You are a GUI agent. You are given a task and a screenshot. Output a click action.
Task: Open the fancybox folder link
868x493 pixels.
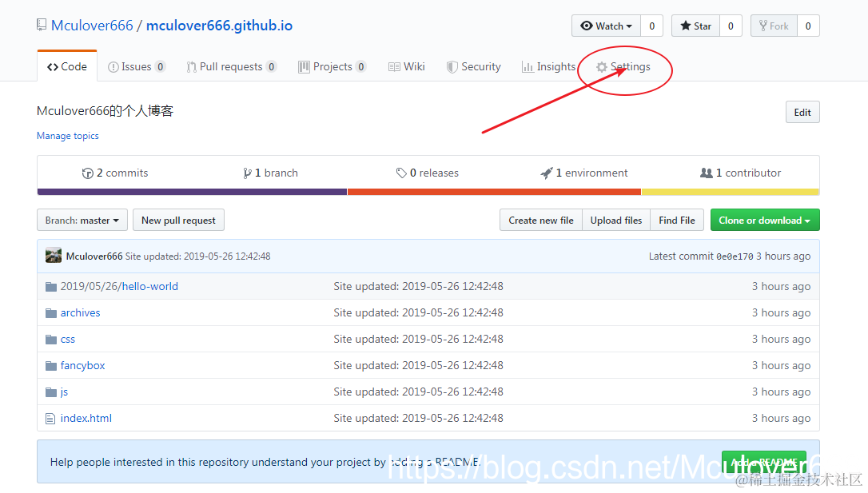pos(82,366)
